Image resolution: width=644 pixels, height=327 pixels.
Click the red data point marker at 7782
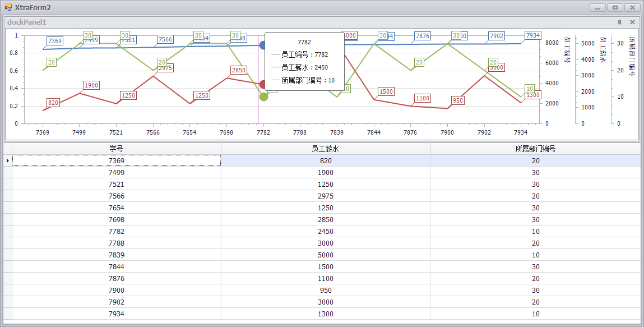click(x=263, y=84)
